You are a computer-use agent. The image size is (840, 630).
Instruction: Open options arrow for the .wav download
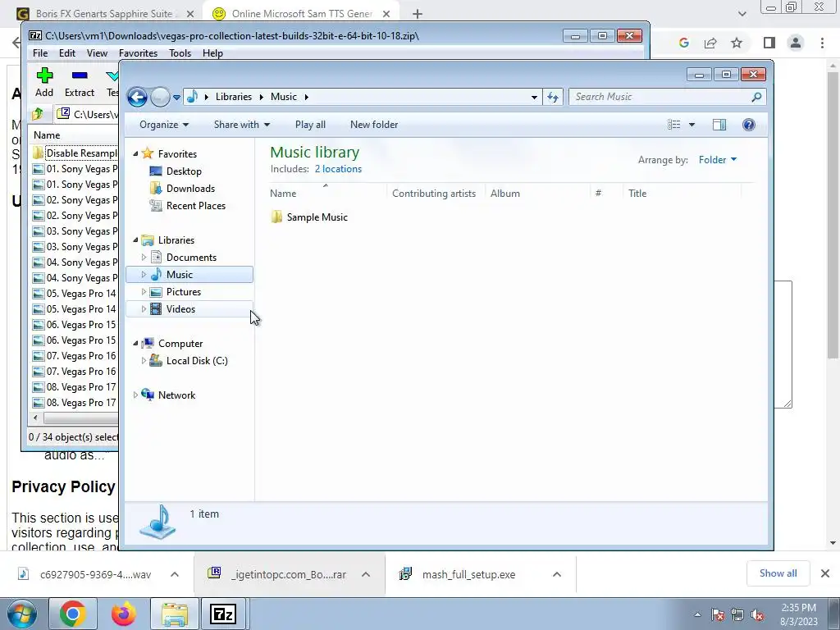175,574
